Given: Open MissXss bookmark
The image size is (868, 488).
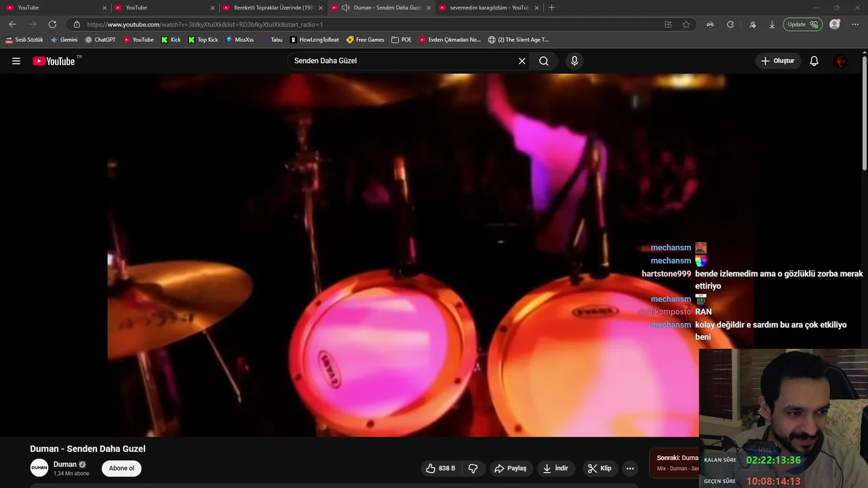Looking at the screenshot, I should coord(239,40).
